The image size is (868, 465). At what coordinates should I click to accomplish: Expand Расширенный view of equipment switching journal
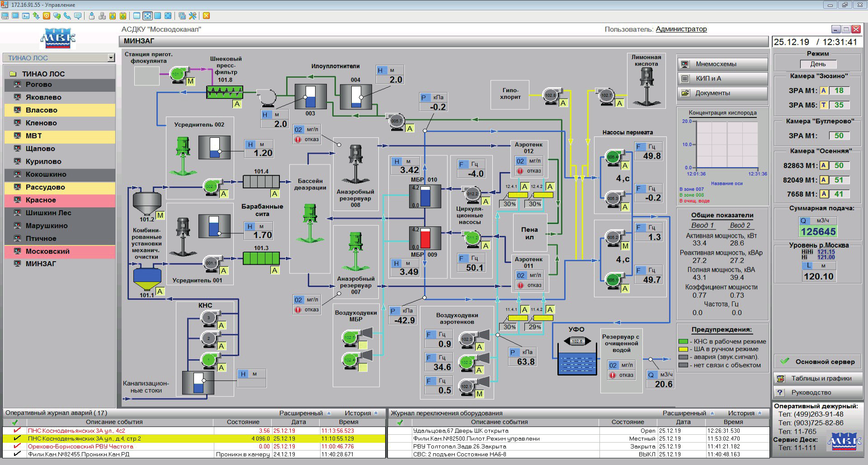pyautogui.click(x=689, y=413)
